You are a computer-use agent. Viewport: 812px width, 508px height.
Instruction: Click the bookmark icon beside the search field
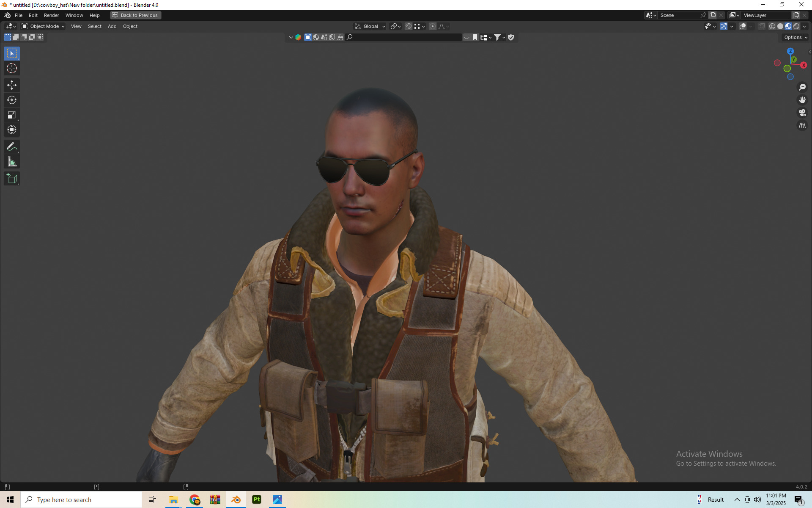point(475,37)
